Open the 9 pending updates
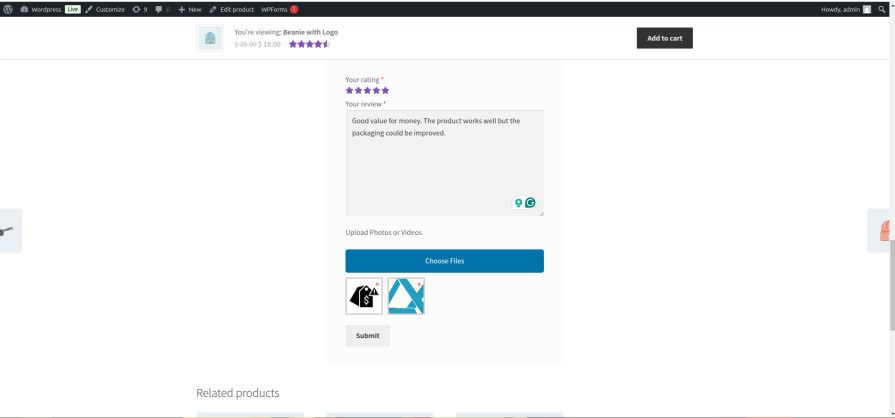This screenshot has width=895, height=418. [x=140, y=9]
